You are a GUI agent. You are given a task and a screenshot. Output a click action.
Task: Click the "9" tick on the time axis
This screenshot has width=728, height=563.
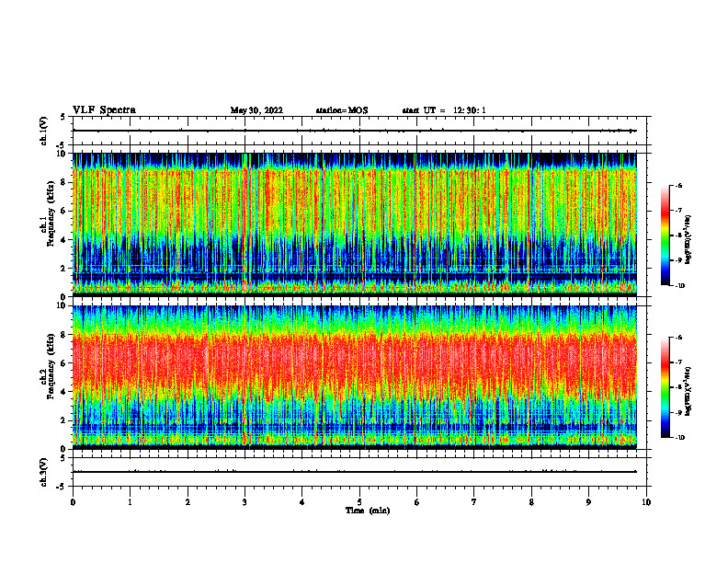588,502
